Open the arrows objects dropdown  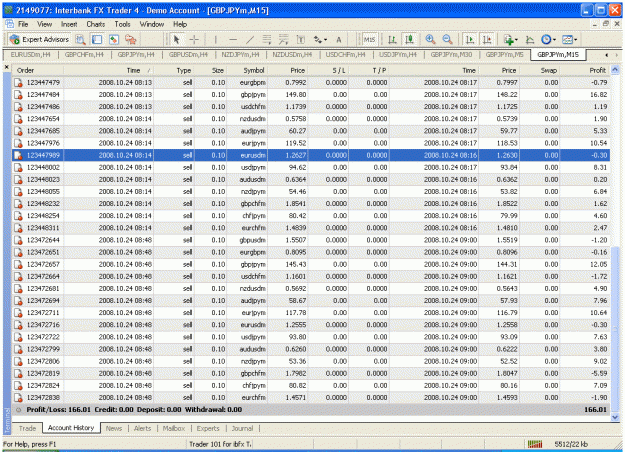pos(320,39)
